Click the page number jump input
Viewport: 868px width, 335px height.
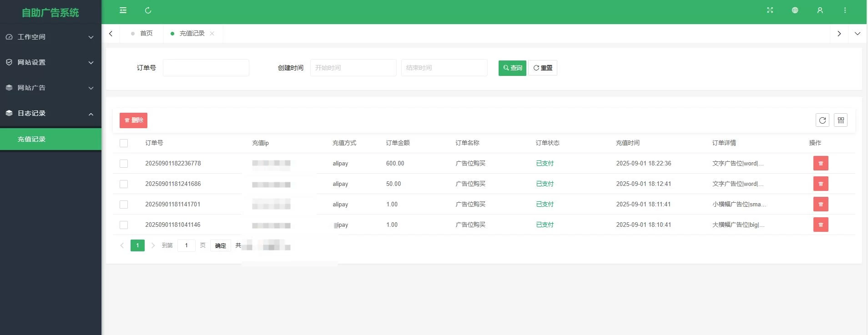click(x=187, y=245)
